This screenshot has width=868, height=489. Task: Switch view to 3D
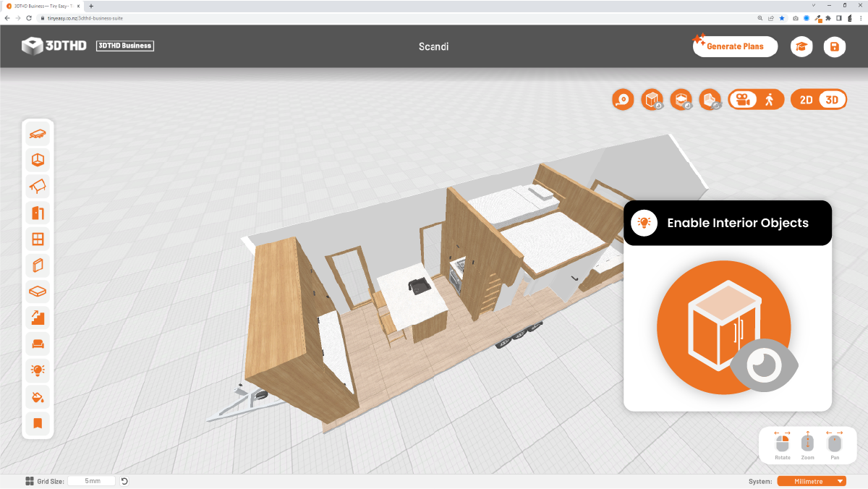(832, 100)
